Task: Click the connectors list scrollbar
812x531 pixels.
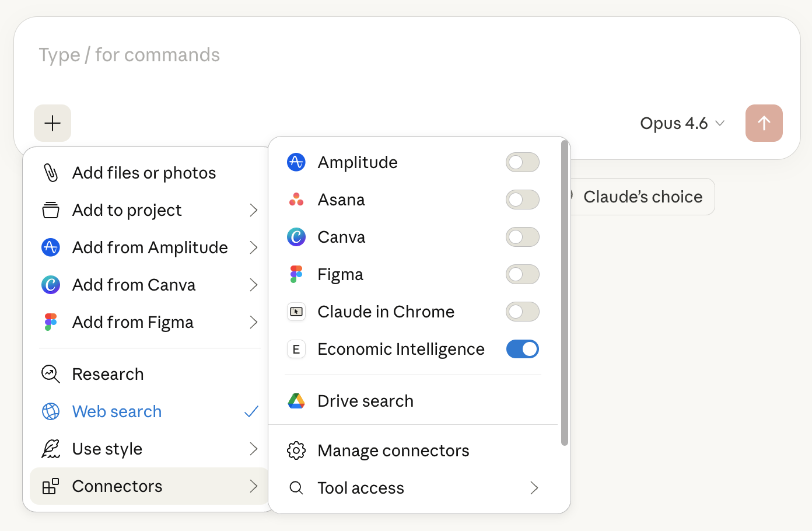Action: point(564,293)
